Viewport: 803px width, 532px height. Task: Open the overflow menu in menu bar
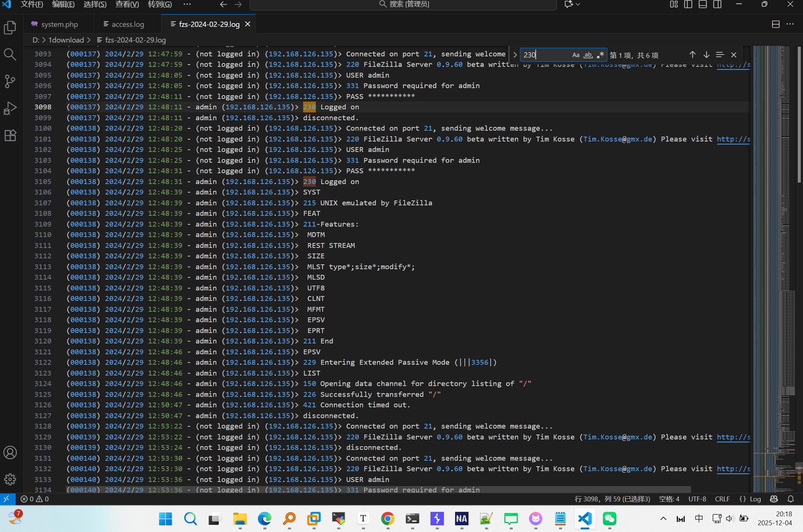pos(187,4)
